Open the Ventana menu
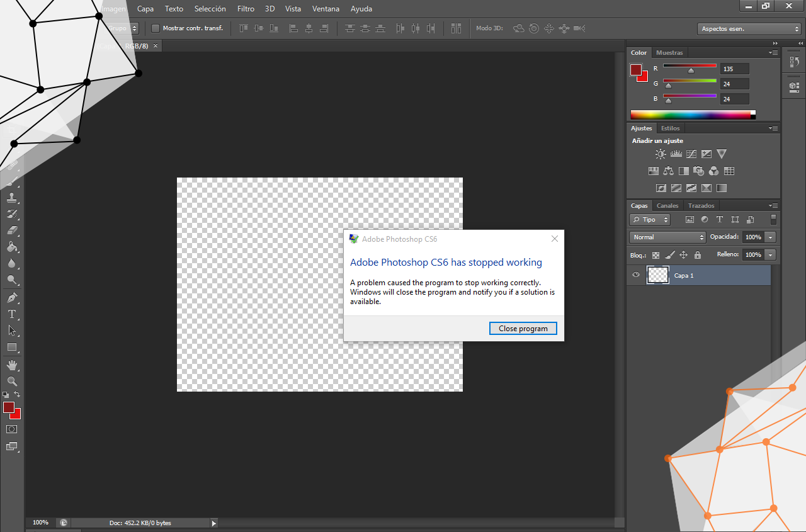This screenshot has width=806, height=532. pyautogui.click(x=326, y=9)
